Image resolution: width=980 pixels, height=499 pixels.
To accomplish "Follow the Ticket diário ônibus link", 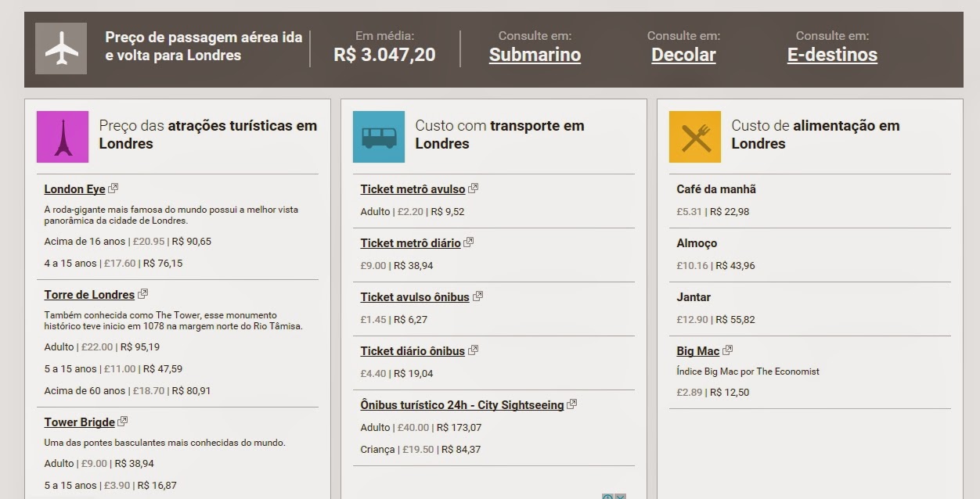I will (x=413, y=351).
